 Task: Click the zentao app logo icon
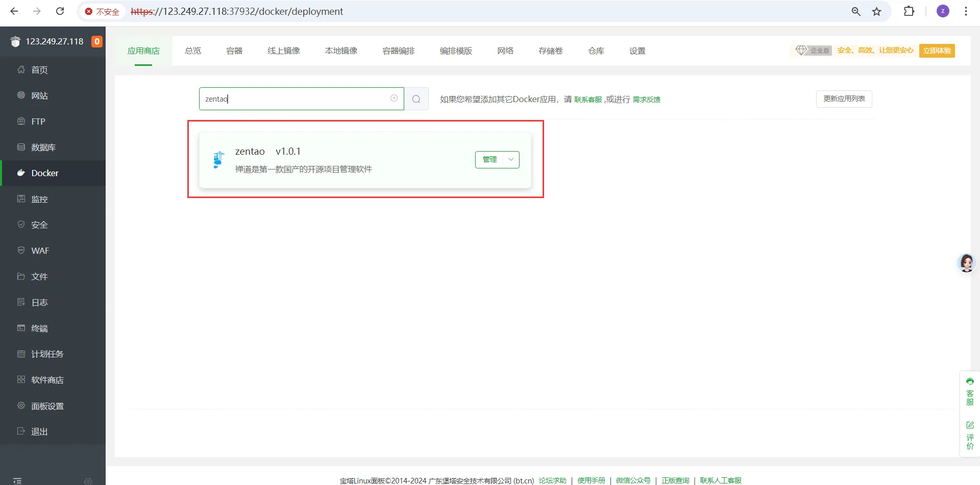pos(218,160)
